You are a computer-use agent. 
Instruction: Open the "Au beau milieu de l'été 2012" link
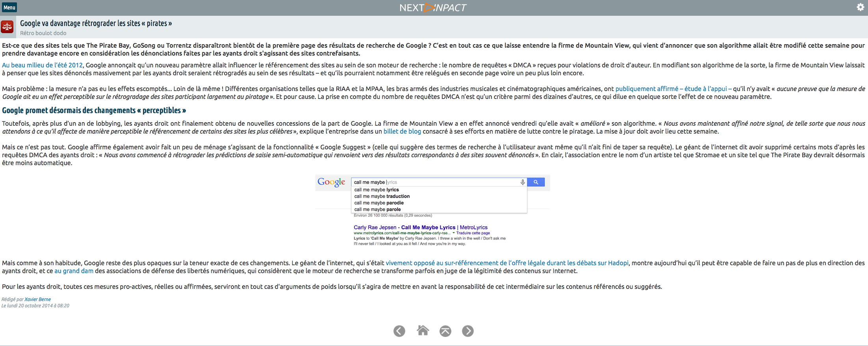coord(42,65)
